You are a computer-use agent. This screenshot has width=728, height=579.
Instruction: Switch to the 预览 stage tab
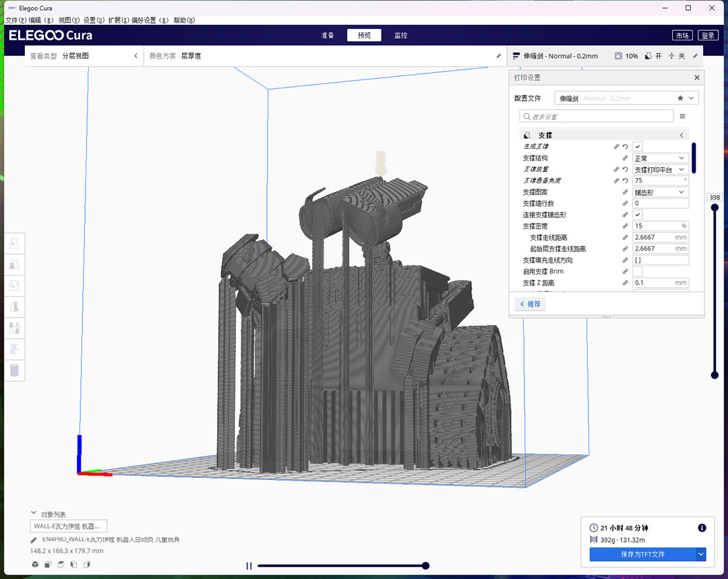click(x=364, y=35)
